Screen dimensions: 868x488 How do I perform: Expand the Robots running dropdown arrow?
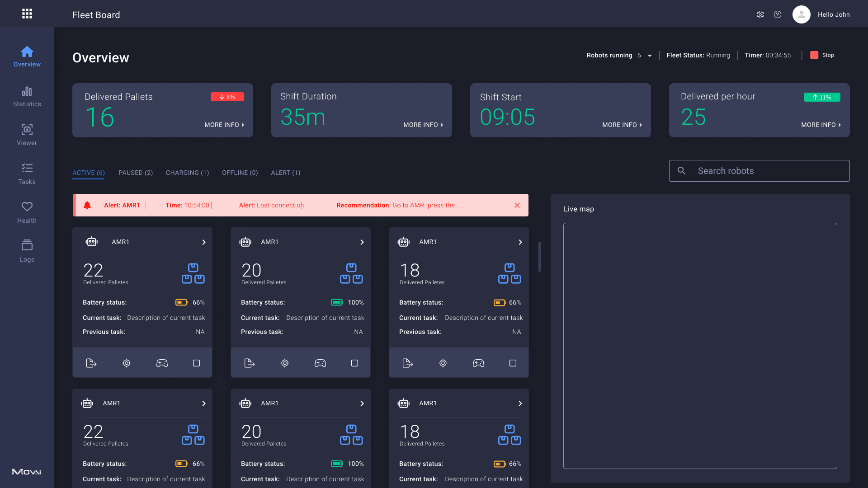(650, 56)
